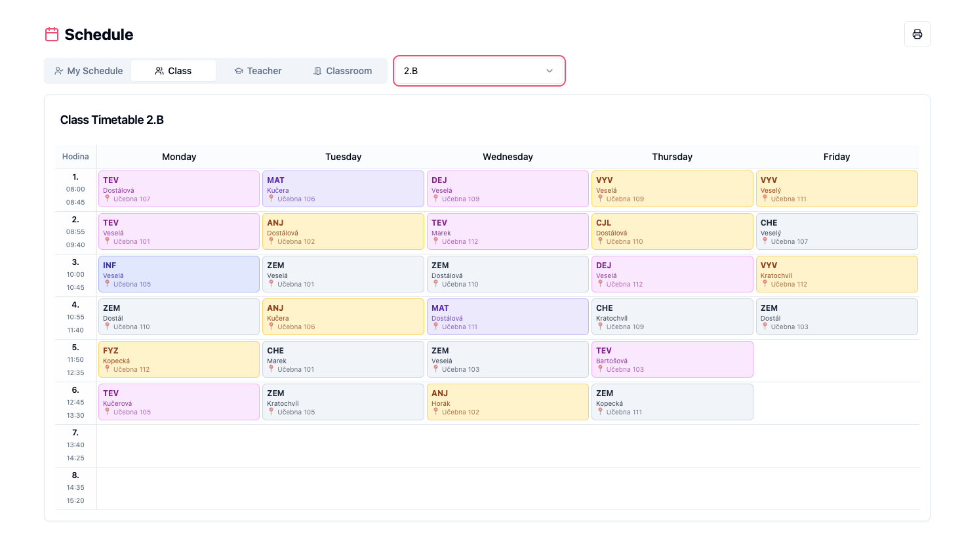Switch to the Teacher tab

[258, 71]
